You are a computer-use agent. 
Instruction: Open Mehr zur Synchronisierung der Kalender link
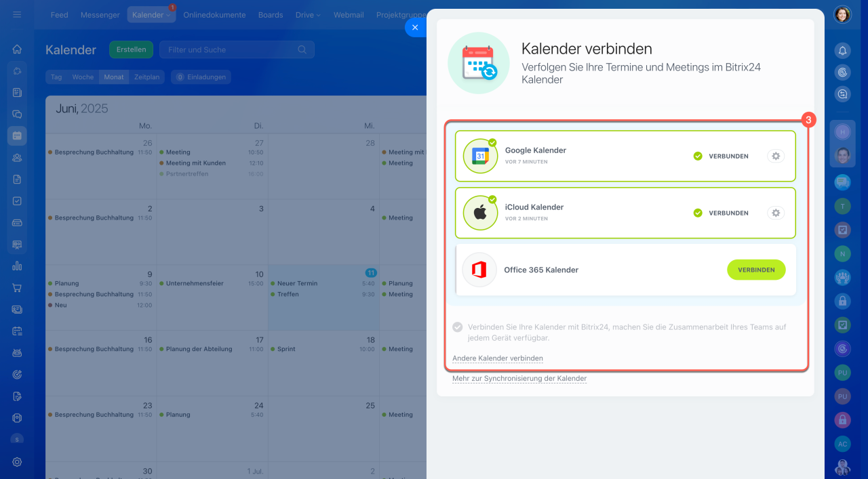pos(519,379)
